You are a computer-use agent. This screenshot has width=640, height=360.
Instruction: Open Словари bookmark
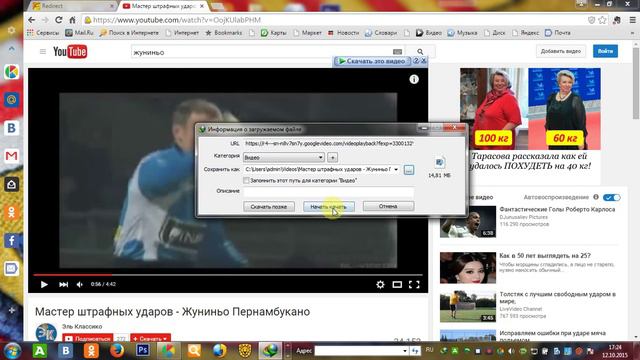(x=381, y=33)
